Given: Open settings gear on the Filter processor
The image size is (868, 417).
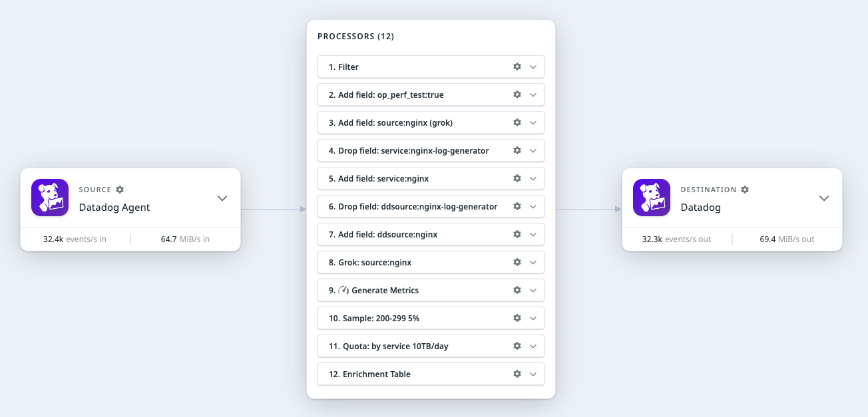Looking at the screenshot, I should click(517, 67).
